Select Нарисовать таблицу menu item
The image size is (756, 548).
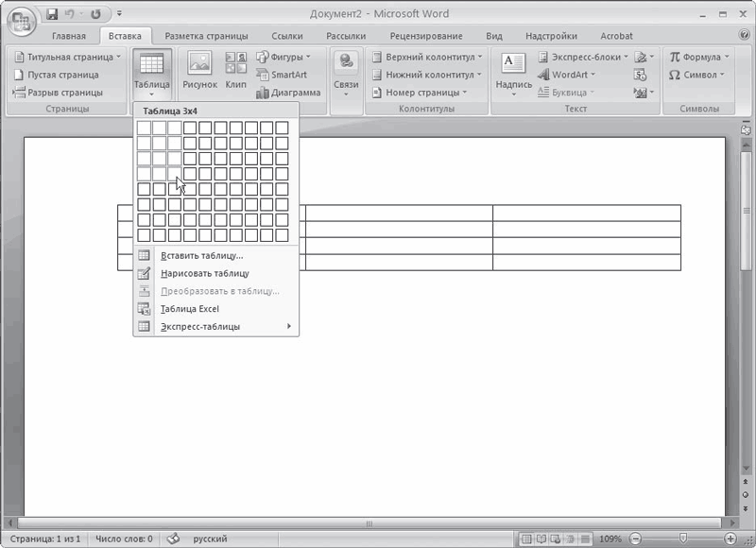pyautogui.click(x=216, y=273)
